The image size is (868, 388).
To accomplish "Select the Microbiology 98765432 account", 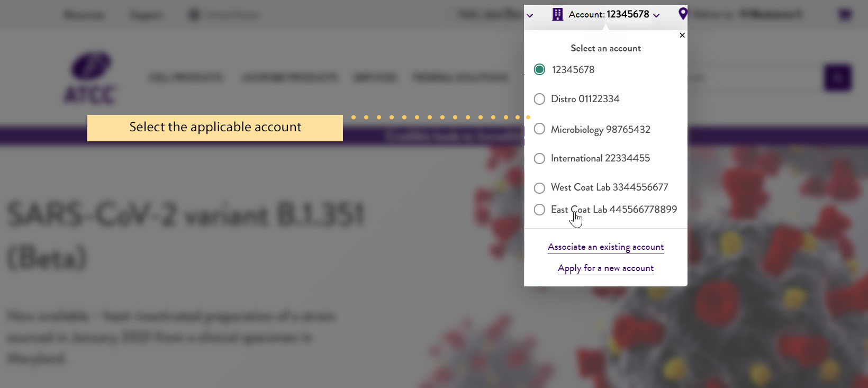I will [539, 129].
